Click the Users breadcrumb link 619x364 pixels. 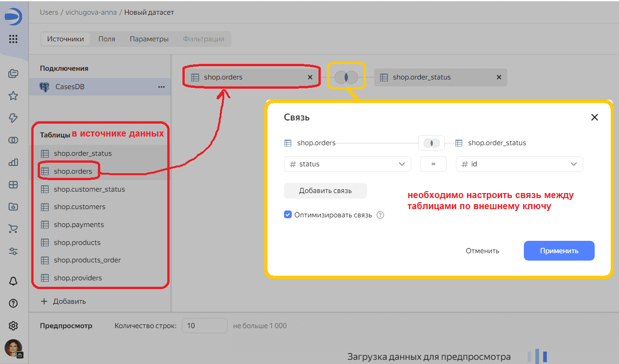pyautogui.click(x=49, y=12)
